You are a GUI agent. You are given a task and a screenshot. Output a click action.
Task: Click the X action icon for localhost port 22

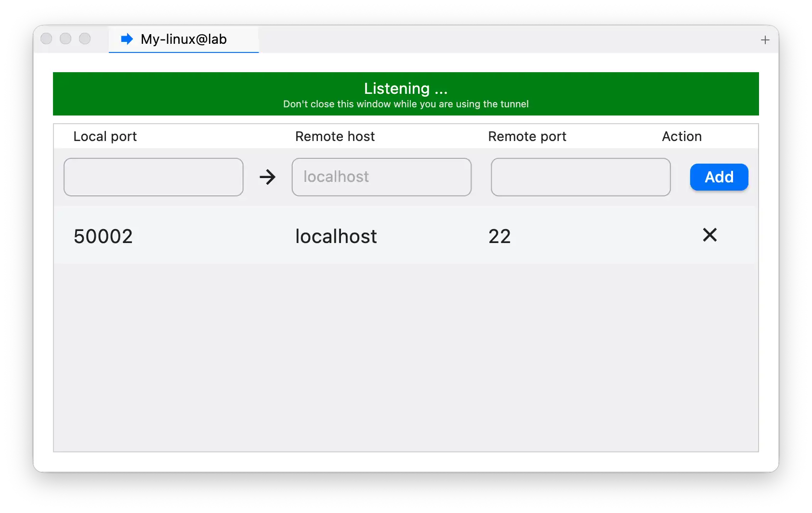(x=709, y=235)
